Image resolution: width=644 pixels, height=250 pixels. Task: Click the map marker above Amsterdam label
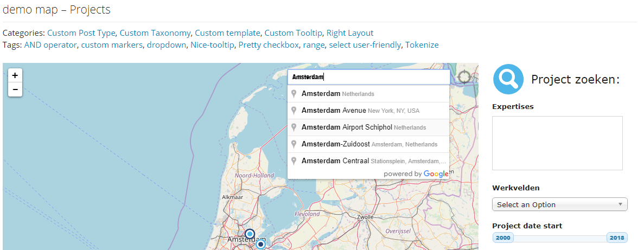pyautogui.click(x=250, y=234)
